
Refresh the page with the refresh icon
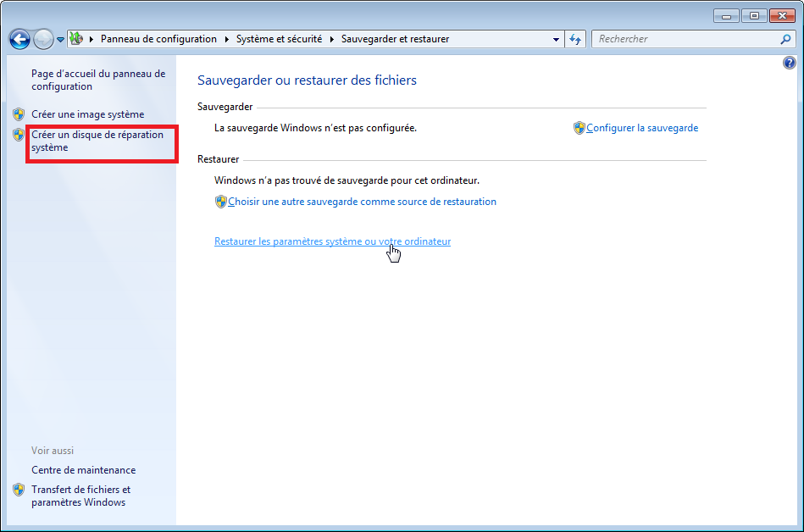click(x=575, y=39)
